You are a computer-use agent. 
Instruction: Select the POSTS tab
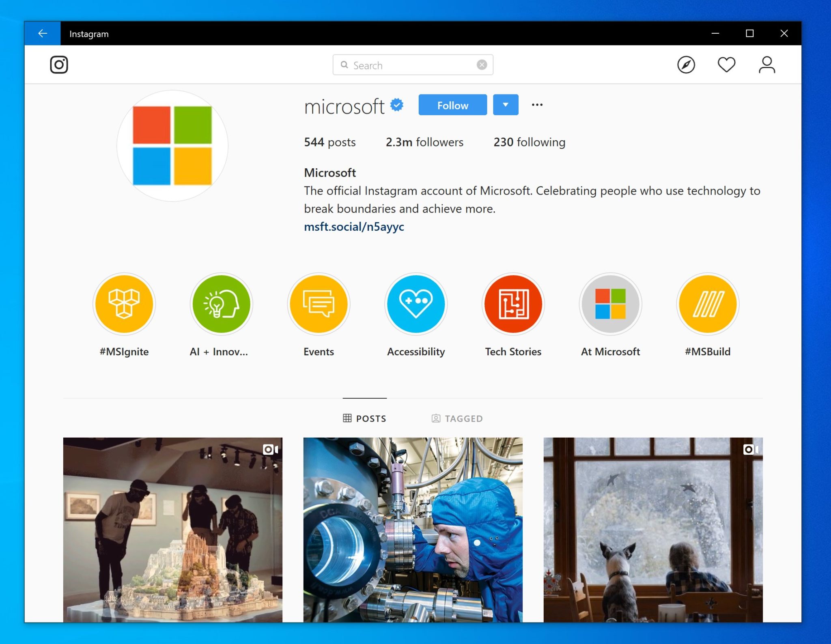coord(365,418)
